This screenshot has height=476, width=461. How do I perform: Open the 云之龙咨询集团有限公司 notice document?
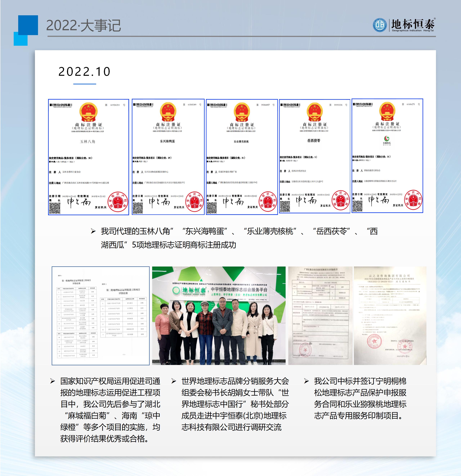point(390,316)
